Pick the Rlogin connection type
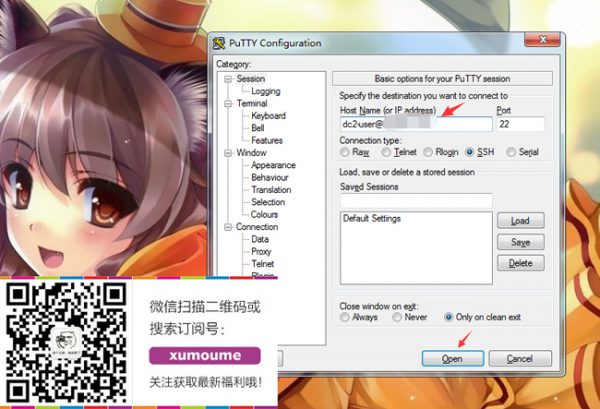600x409 pixels. pos(428,153)
